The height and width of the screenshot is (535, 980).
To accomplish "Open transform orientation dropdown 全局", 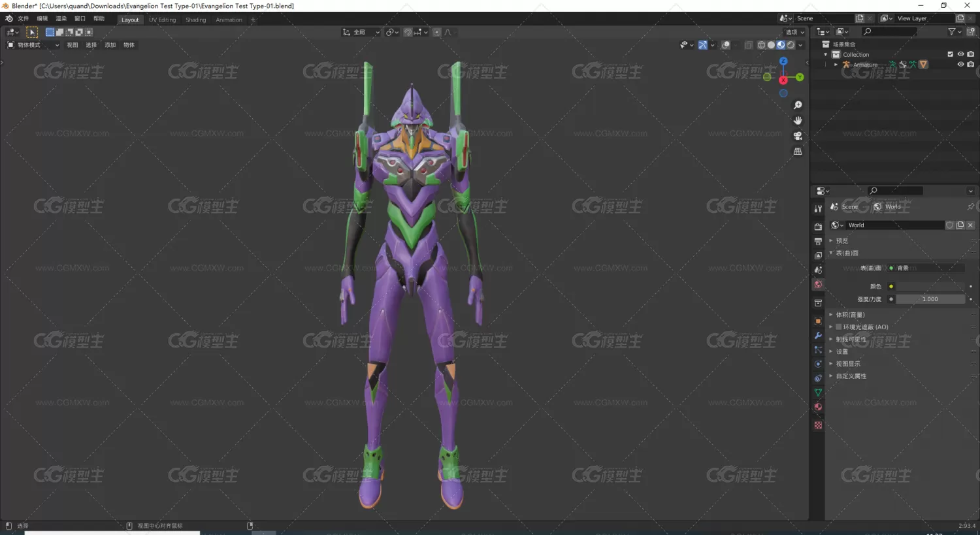I will pyautogui.click(x=361, y=32).
